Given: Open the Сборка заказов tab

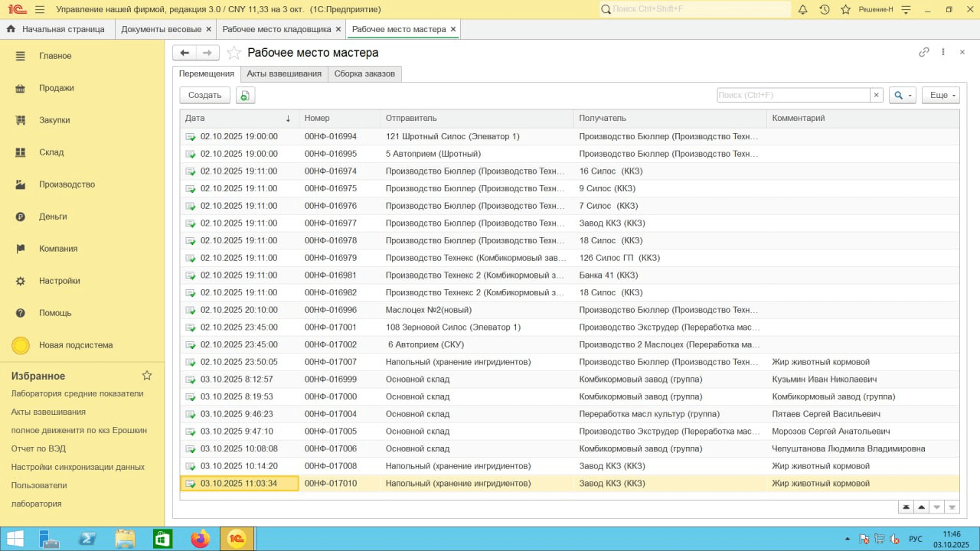Looking at the screenshot, I should click(364, 73).
